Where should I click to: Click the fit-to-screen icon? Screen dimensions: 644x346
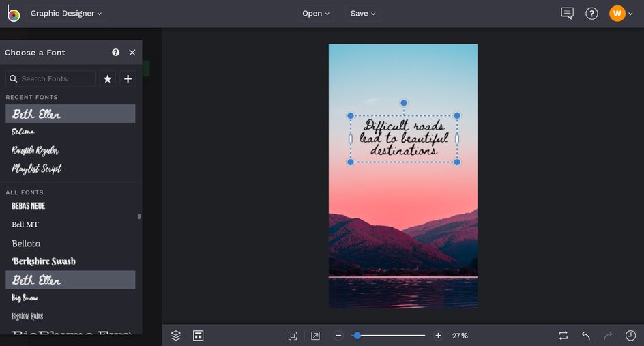coord(293,336)
